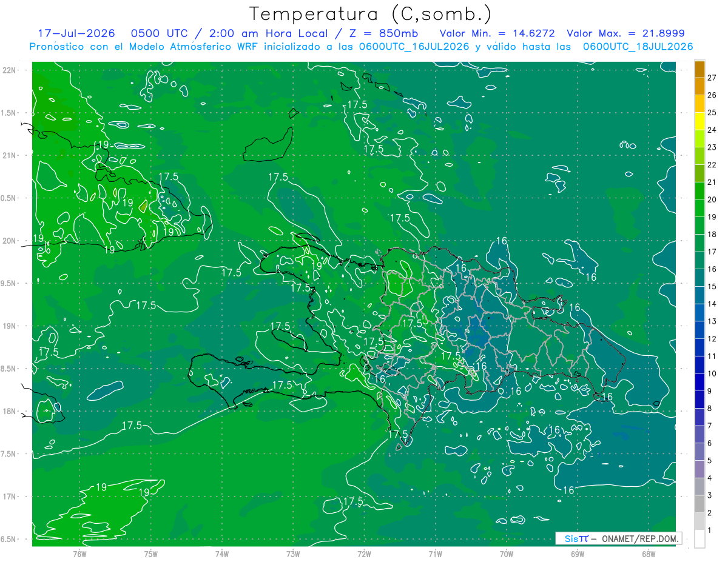728x562 pixels.
Task: Click the '75W' longitude axis label
Action: tap(151, 554)
